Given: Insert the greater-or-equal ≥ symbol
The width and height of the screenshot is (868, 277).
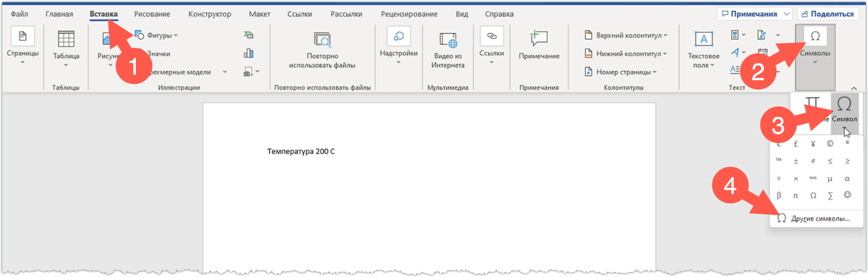Looking at the screenshot, I should 847,161.
